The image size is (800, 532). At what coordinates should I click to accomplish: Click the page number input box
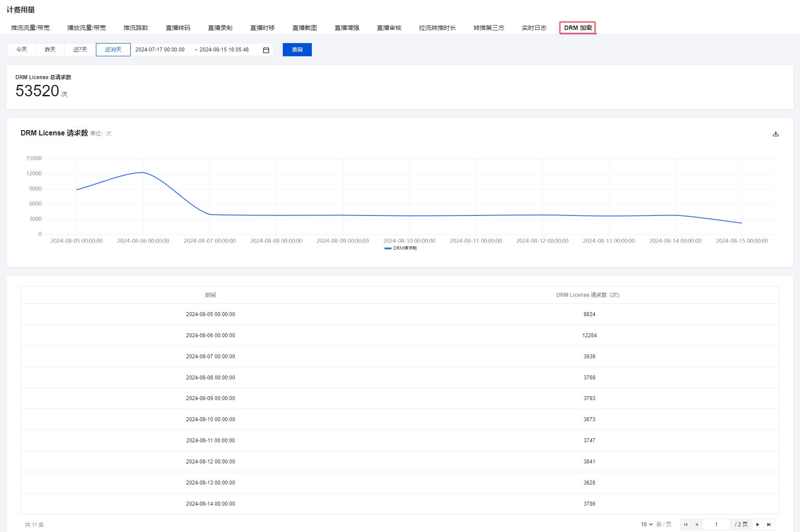click(x=716, y=524)
